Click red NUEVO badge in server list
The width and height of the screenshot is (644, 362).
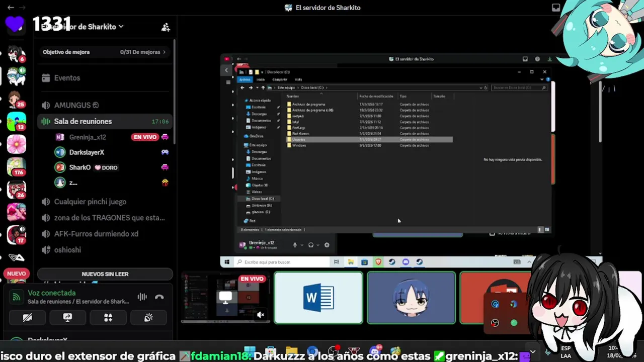point(16,274)
